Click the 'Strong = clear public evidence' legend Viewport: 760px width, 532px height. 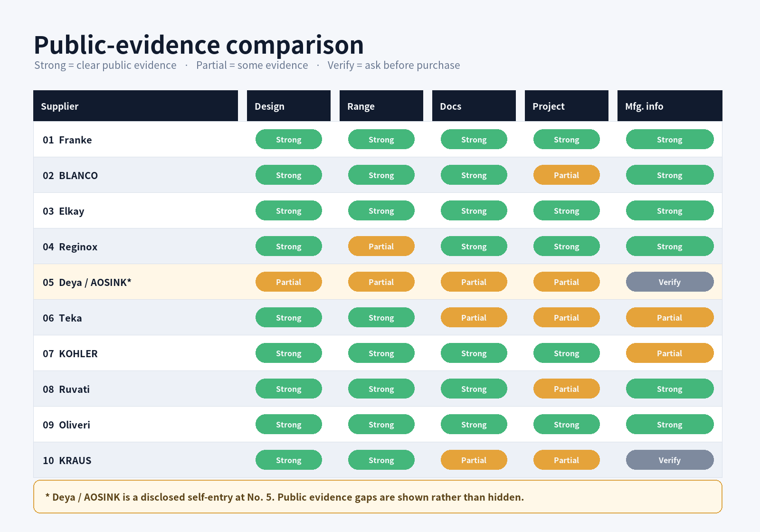(x=105, y=65)
